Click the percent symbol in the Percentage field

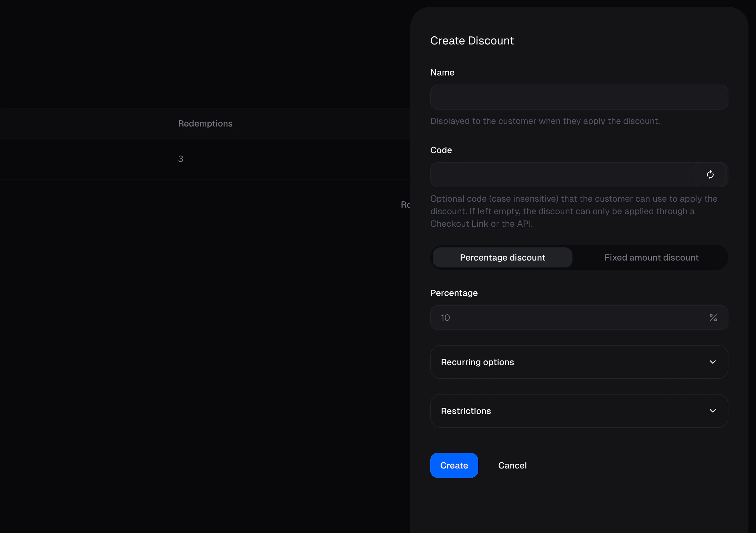click(713, 318)
